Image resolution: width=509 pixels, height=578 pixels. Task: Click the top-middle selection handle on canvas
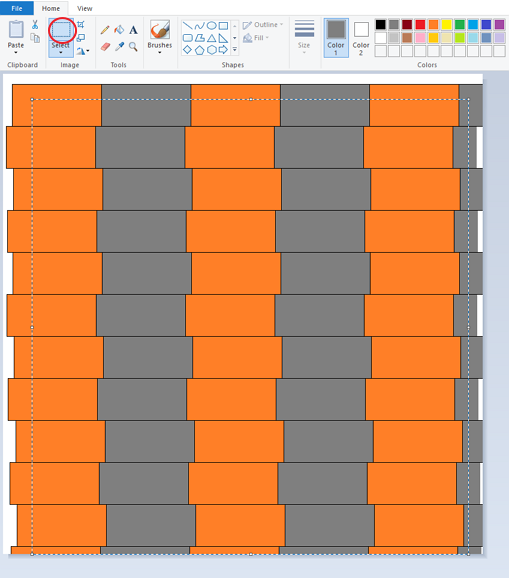point(251,99)
